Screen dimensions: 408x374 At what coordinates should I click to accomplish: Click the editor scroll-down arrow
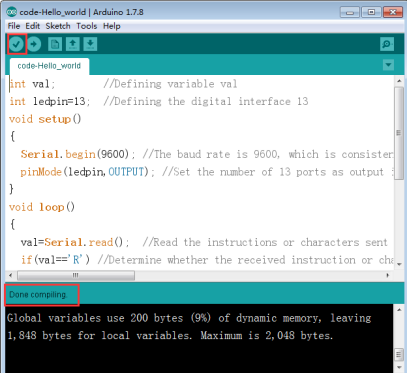tap(399, 265)
